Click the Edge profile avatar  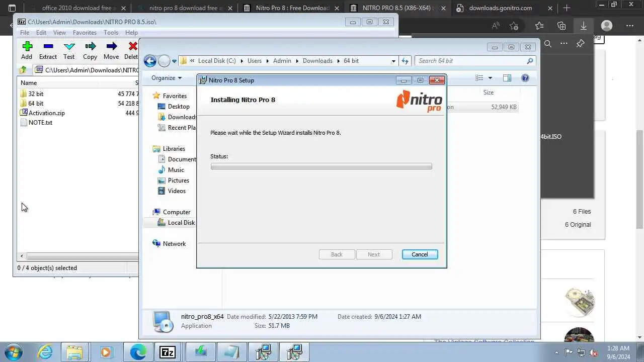pos(607,26)
